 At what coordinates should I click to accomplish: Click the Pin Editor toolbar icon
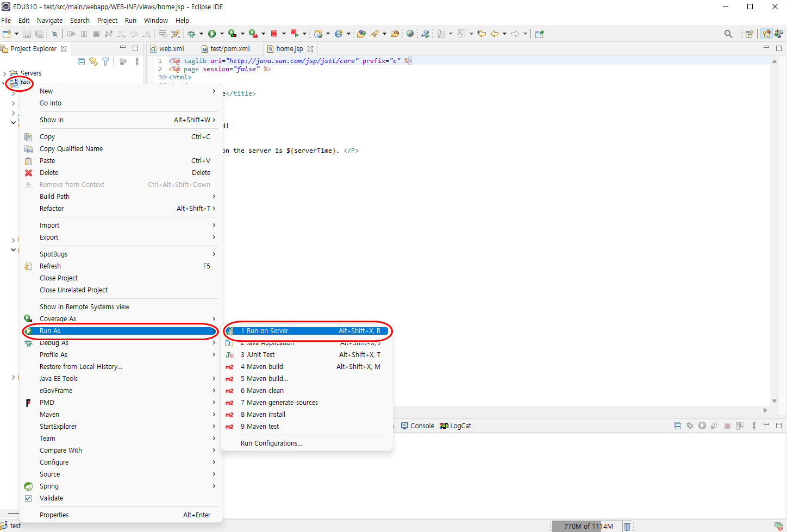point(540,34)
